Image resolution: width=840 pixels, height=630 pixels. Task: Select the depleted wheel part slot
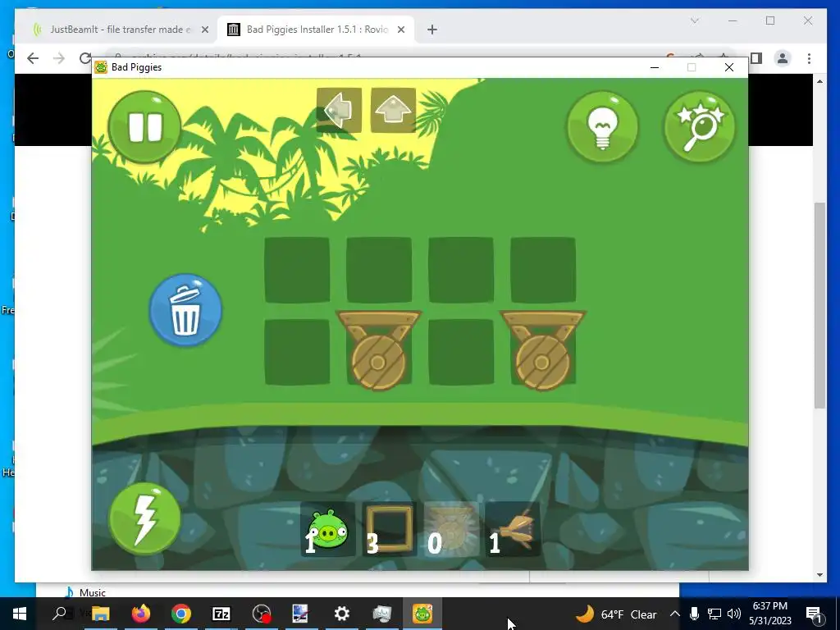click(451, 529)
